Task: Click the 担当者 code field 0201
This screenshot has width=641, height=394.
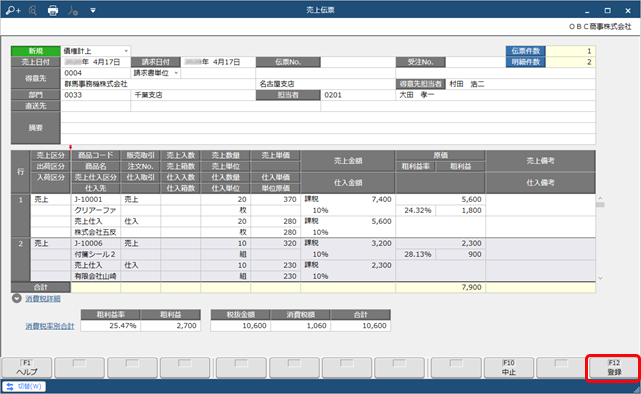Action: (358, 95)
